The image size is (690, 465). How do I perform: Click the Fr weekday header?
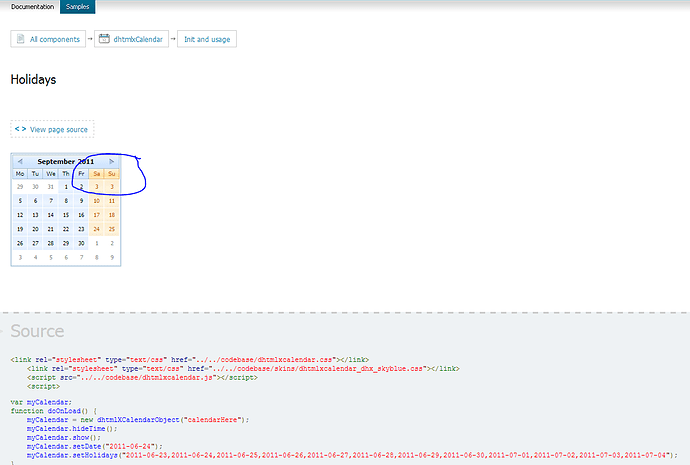tap(81, 174)
